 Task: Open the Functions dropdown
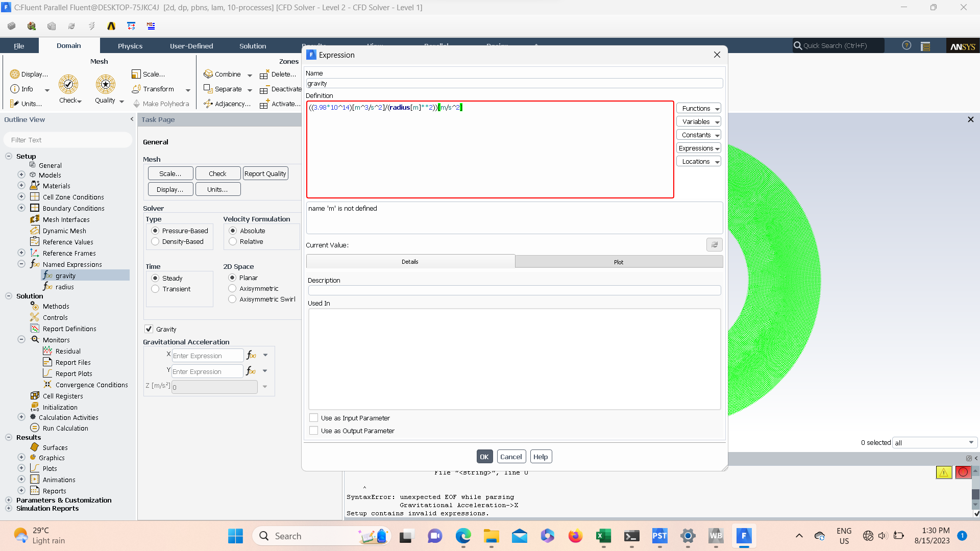pos(698,108)
